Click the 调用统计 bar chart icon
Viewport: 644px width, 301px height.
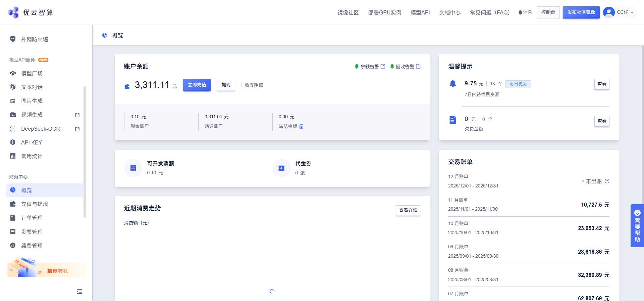coord(13,156)
